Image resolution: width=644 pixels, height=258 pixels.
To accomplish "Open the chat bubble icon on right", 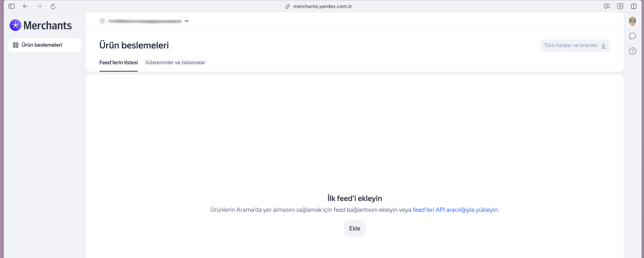I will point(632,36).
